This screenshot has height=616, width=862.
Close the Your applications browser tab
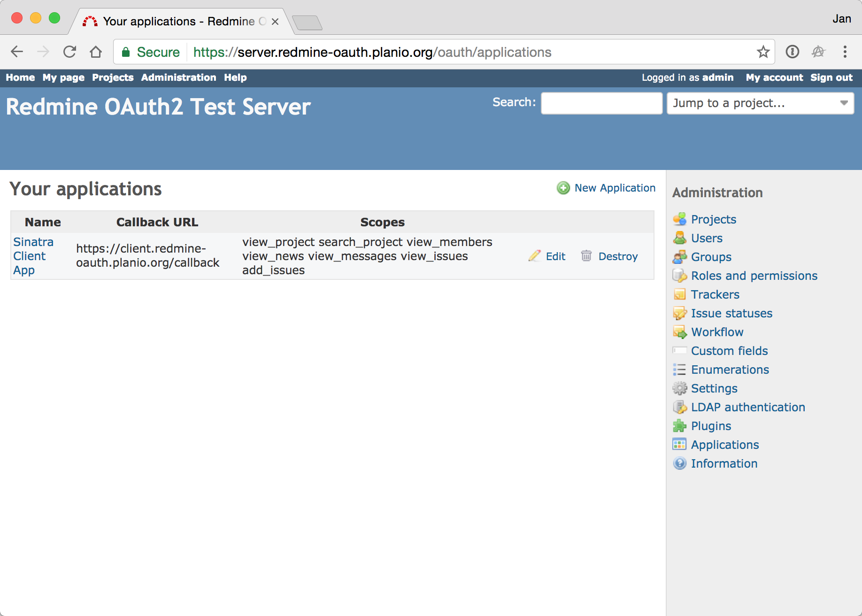(275, 22)
